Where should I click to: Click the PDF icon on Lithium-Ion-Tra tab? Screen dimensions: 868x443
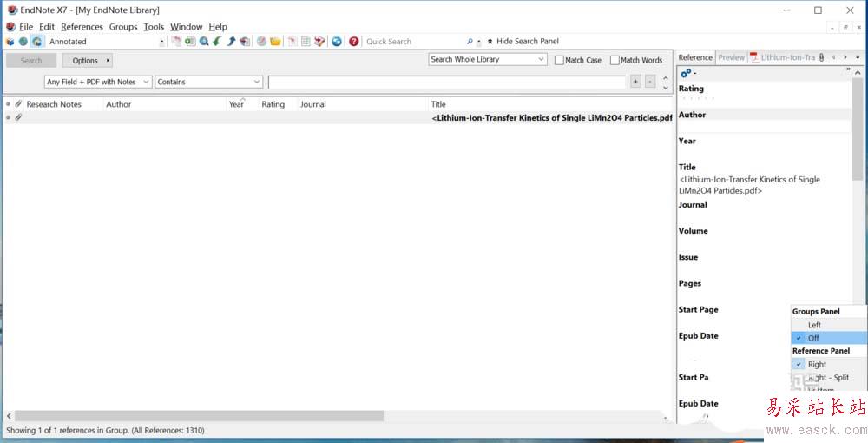(754, 57)
